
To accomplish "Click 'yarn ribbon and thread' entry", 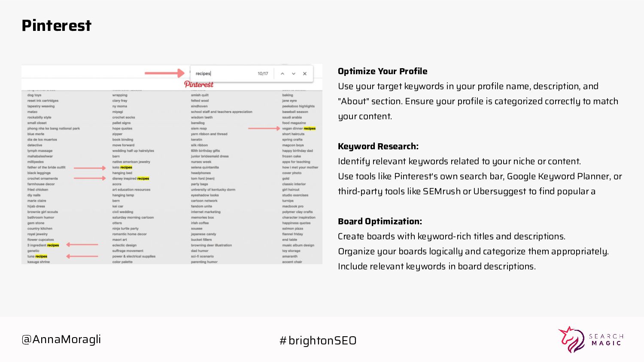I will 209,134.
